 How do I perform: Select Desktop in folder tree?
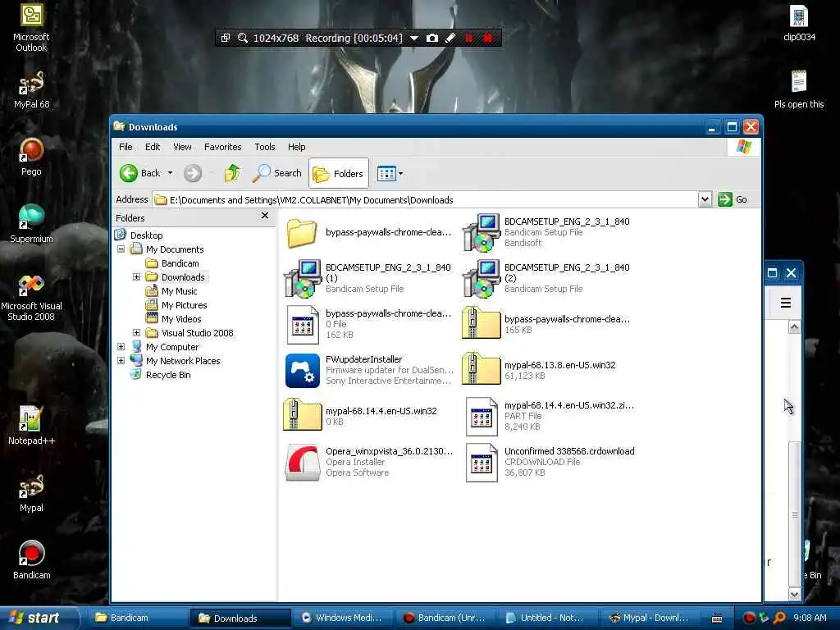click(146, 235)
